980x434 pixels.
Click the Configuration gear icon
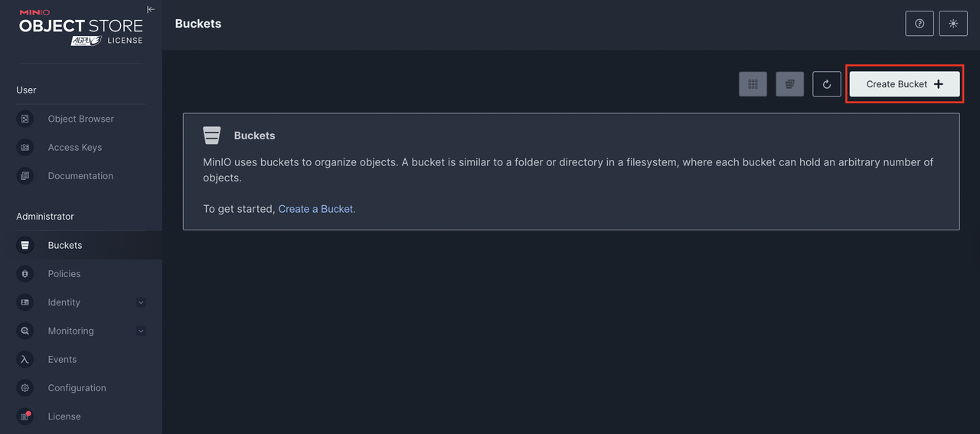(25, 388)
